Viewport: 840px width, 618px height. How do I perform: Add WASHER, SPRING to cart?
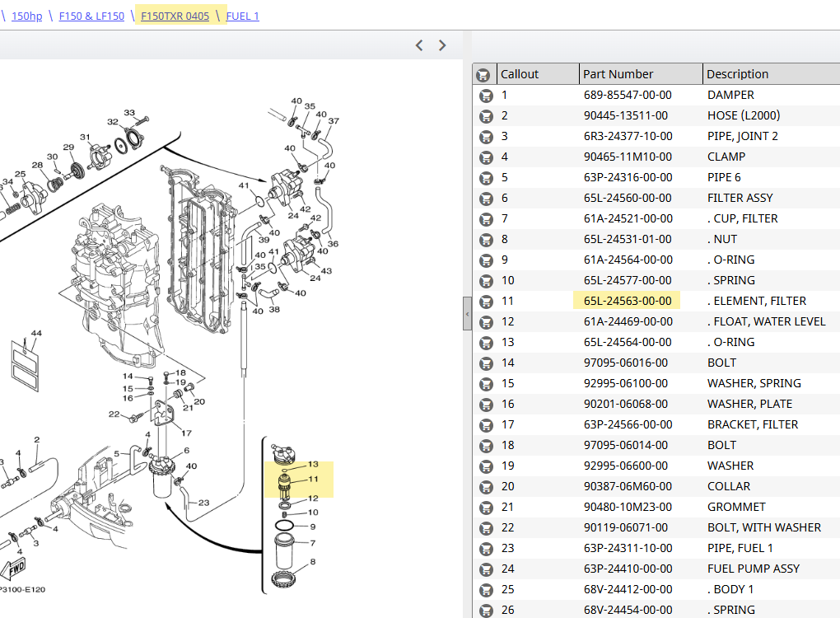pos(486,384)
